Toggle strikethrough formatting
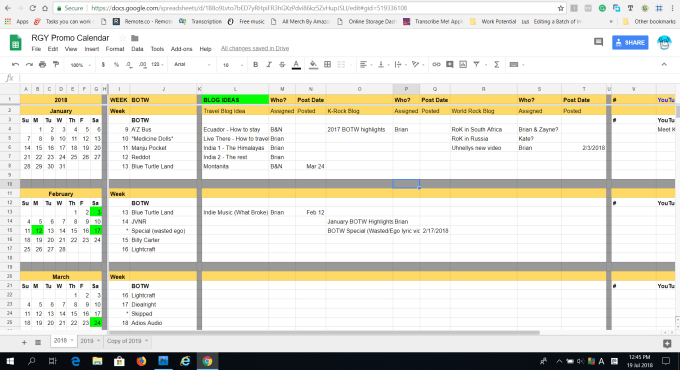Screen dimensions: 680x370 point(282,65)
